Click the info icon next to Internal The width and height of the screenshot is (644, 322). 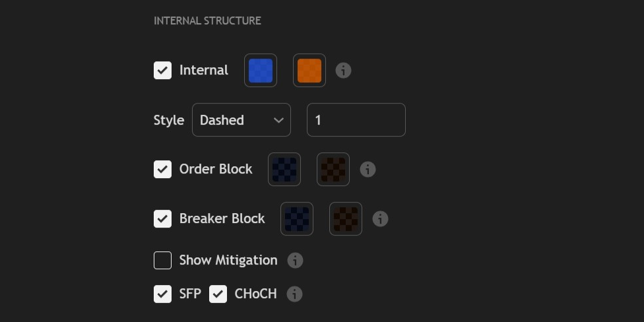coord(343,71)
